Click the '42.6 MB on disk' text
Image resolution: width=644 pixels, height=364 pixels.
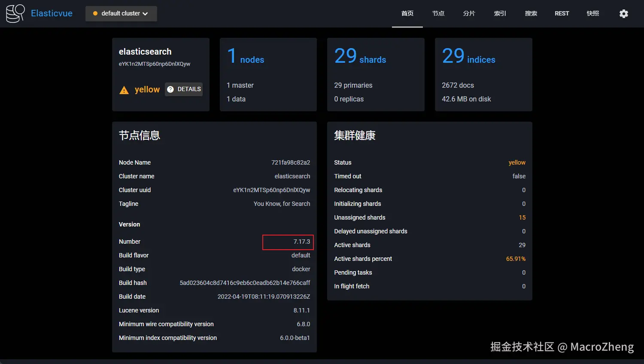point(466,99)
